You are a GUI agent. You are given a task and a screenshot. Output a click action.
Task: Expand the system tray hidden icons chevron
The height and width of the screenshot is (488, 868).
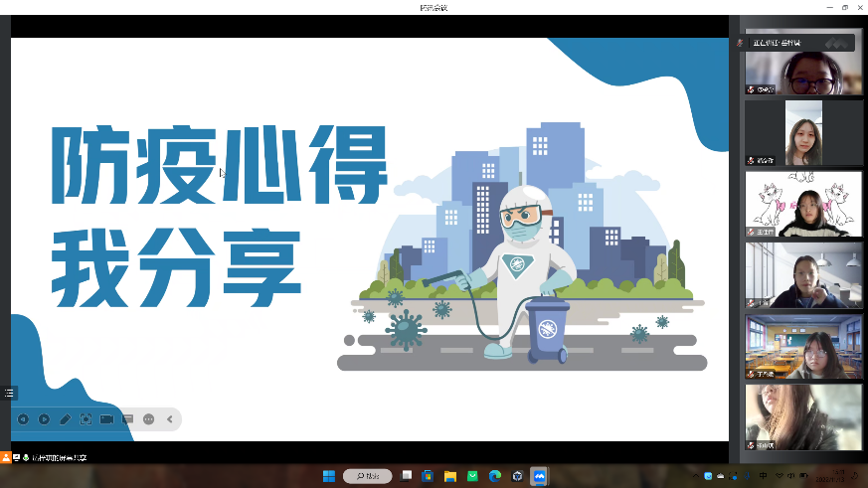tap(694, 476)
